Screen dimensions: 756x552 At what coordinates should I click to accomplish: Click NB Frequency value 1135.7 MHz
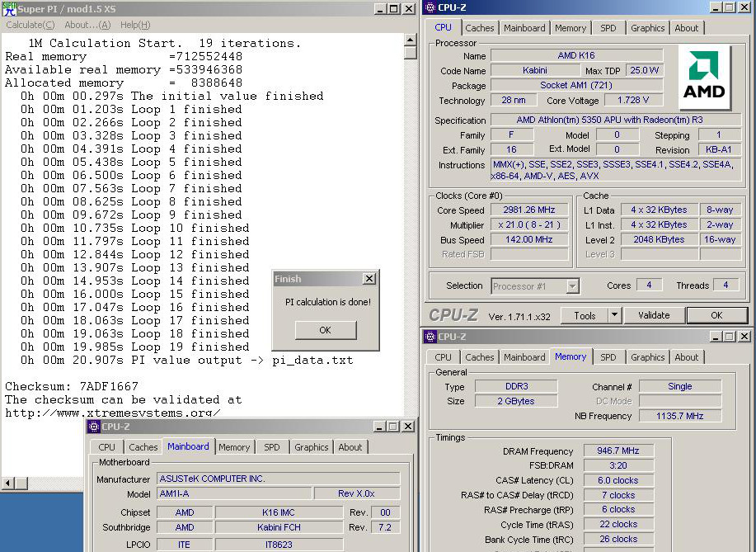click(x=680, y=416)
